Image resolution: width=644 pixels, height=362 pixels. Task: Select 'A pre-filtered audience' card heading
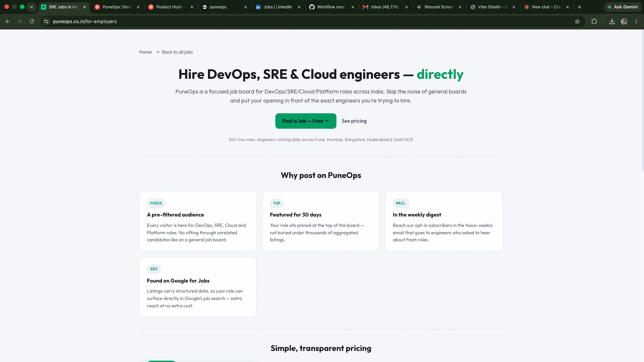click(175, 215)
